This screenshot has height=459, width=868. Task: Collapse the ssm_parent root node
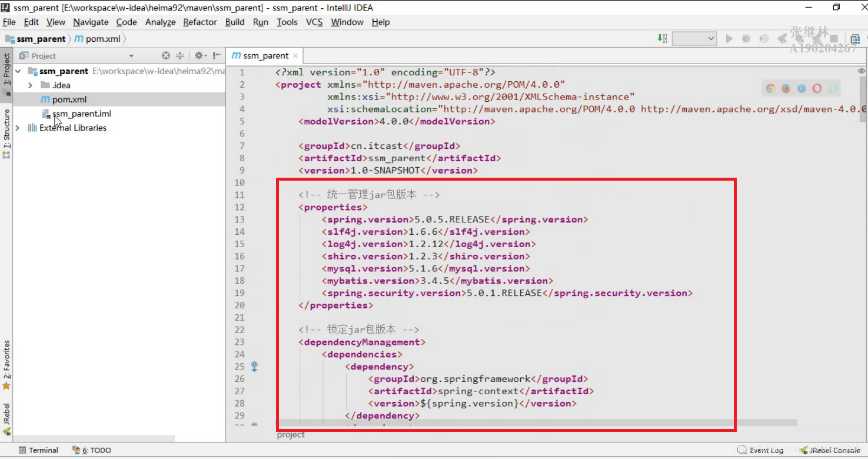pyautogui.click(x=18, y=71)
